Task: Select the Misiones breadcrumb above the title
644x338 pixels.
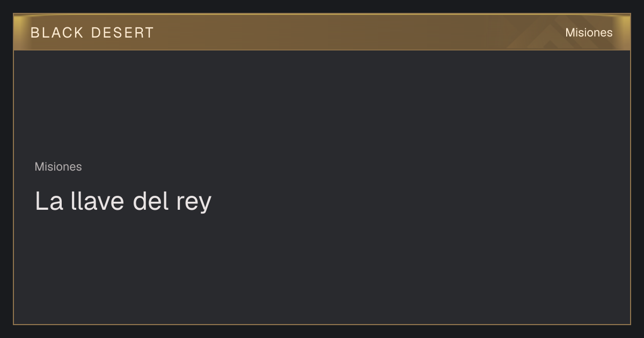Action: coord(58,167)
